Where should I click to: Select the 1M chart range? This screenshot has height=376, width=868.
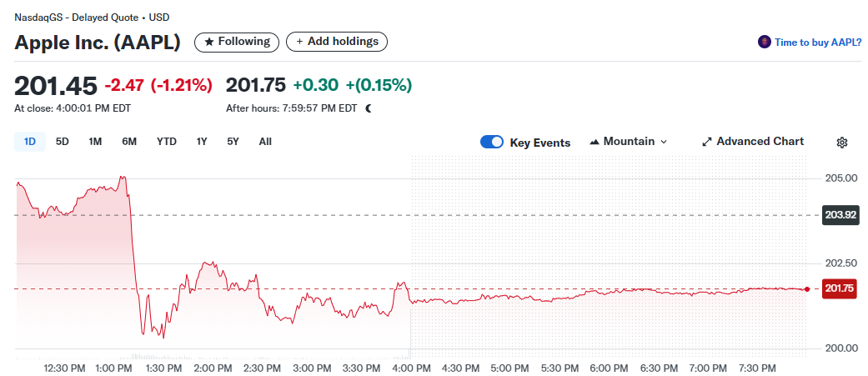95,142
